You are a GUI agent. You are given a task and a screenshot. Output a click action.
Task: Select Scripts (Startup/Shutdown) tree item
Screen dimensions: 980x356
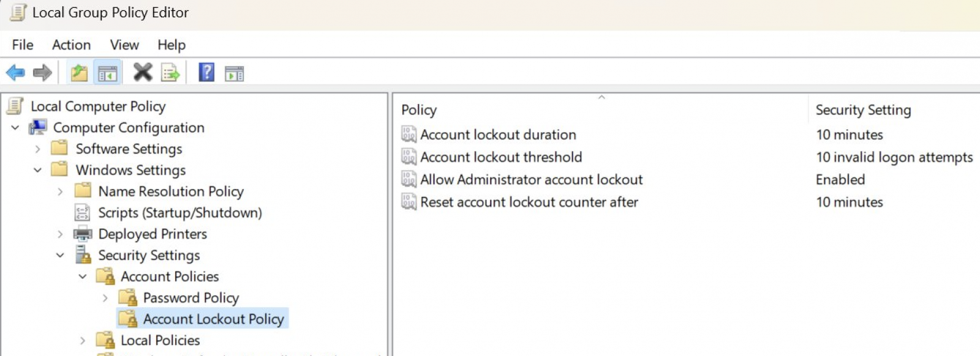[179, 213]
